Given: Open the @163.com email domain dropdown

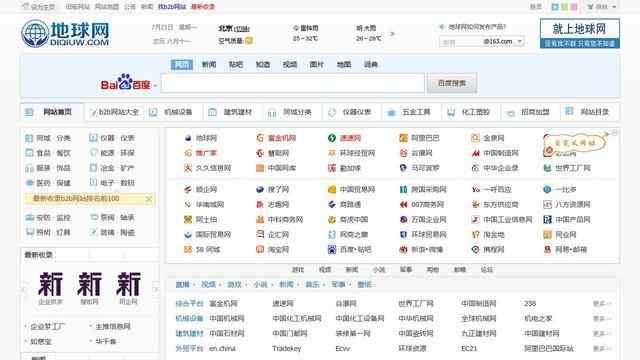Looking at the screenshot, I should 520,41.
